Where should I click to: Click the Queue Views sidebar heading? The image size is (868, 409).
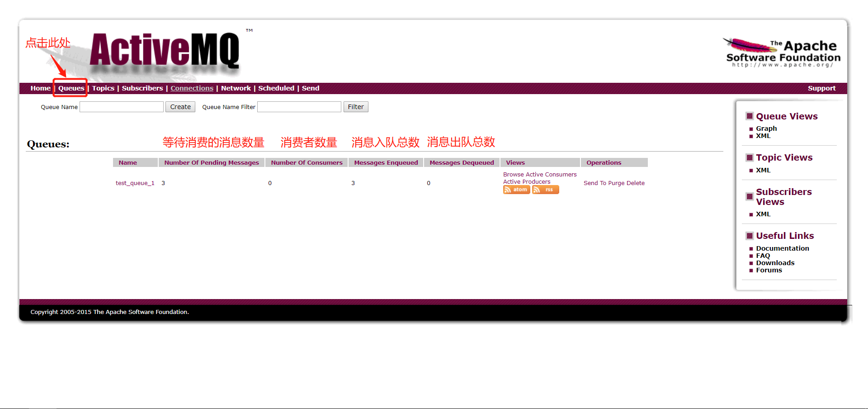[x=787, y=116]
